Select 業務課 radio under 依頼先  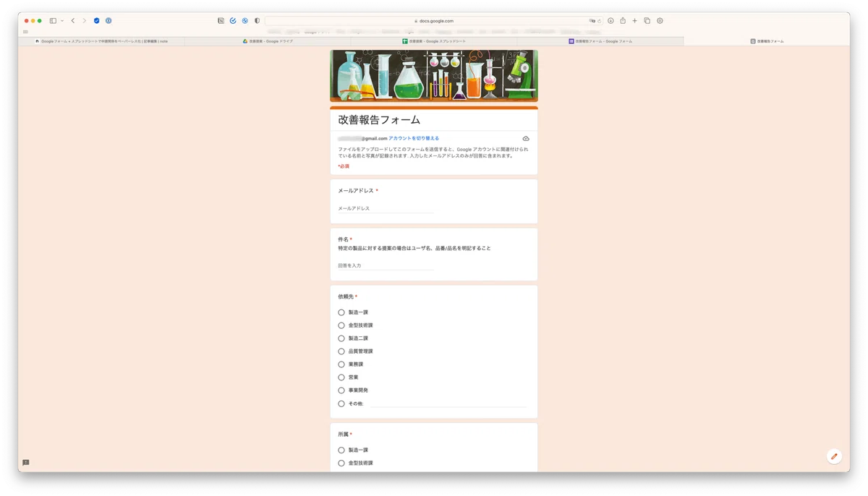(341, 364)
